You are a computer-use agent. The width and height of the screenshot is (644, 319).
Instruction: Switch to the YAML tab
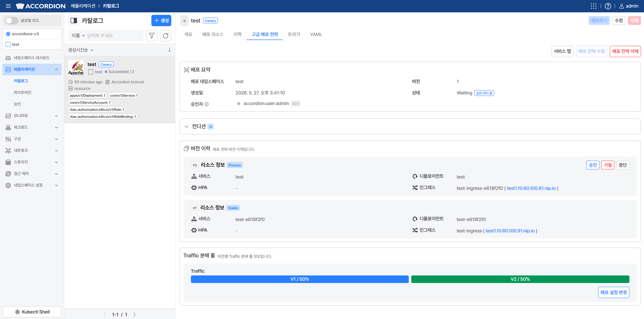[x=316, y=34]
